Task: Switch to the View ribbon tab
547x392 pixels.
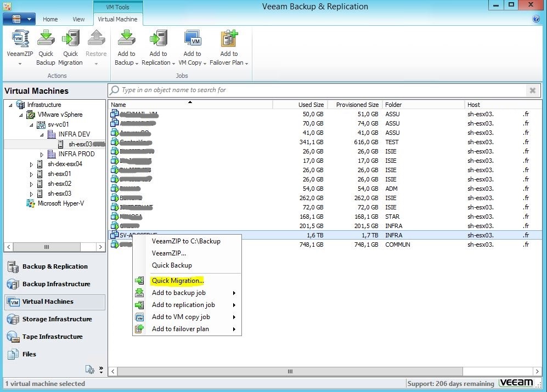Action: point(78,19)
